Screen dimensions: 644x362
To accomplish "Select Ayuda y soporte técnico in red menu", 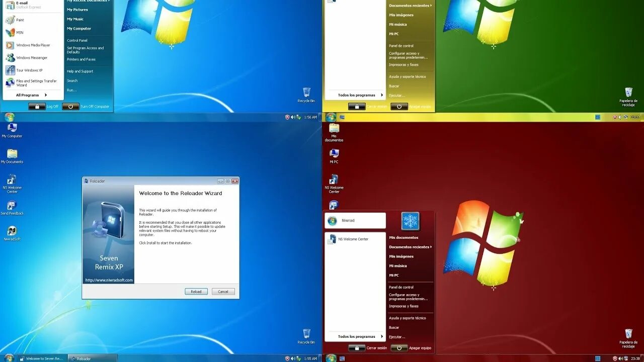I will (x=407, y=318).
